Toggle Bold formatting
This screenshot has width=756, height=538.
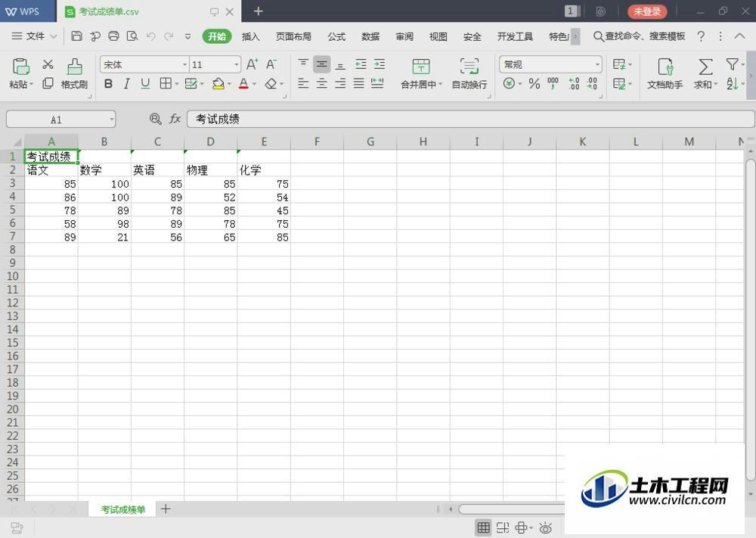(108, 84)
